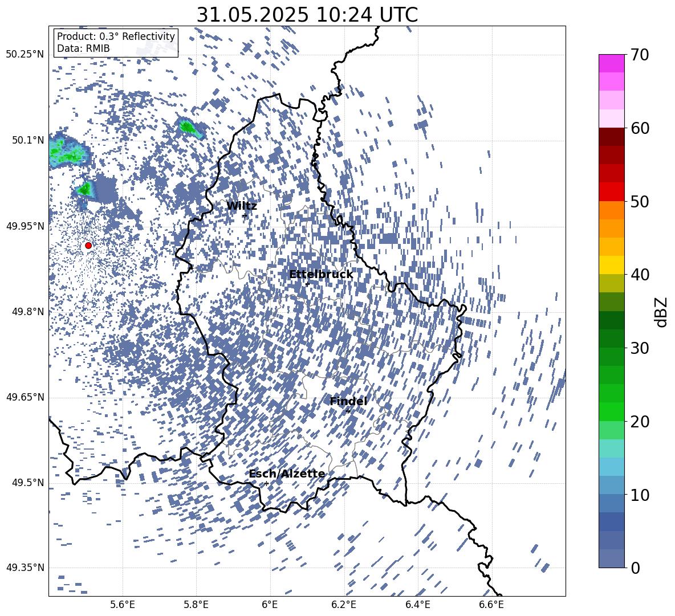Click the 6°E longitude label
The width and height of the screenshot is (675, 616).
pos(270,605)
